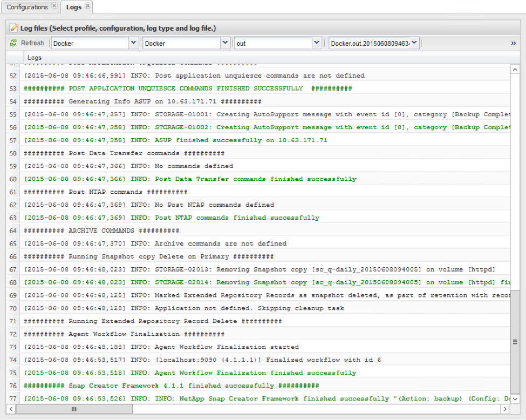This screenshot has height=420, width=526.
Task: Close the Logs tab
Action: tap(88, 6)
